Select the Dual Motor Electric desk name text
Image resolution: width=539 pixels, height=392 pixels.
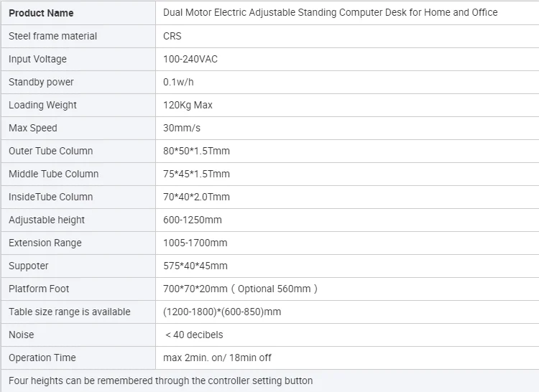pos(330,12)
